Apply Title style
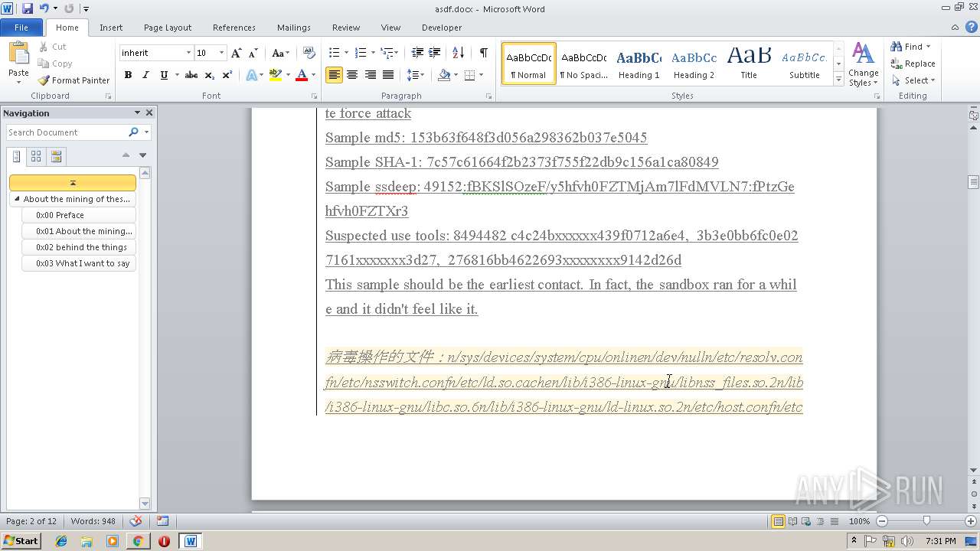Image resolution: width=980 pixels, height=551 pixels. pyautogui.click(x=749, y=64)
